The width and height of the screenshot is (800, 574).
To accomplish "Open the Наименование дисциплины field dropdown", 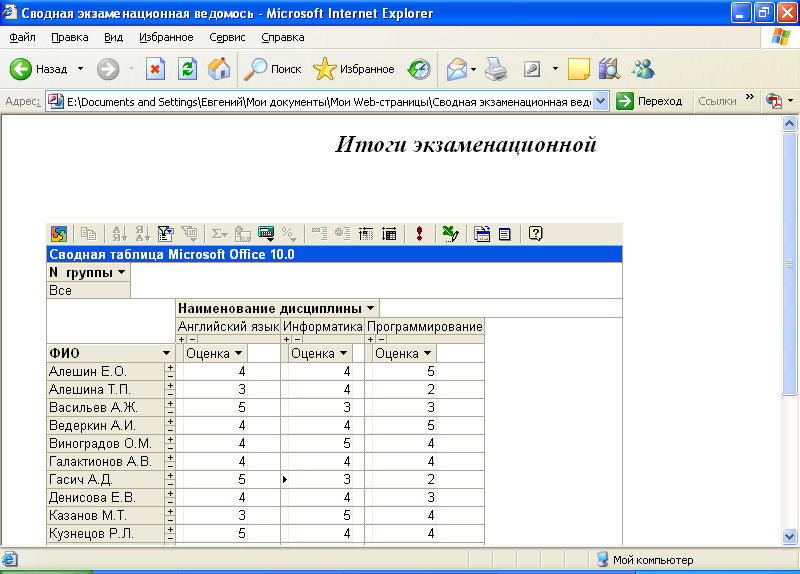I will (371, 309).
